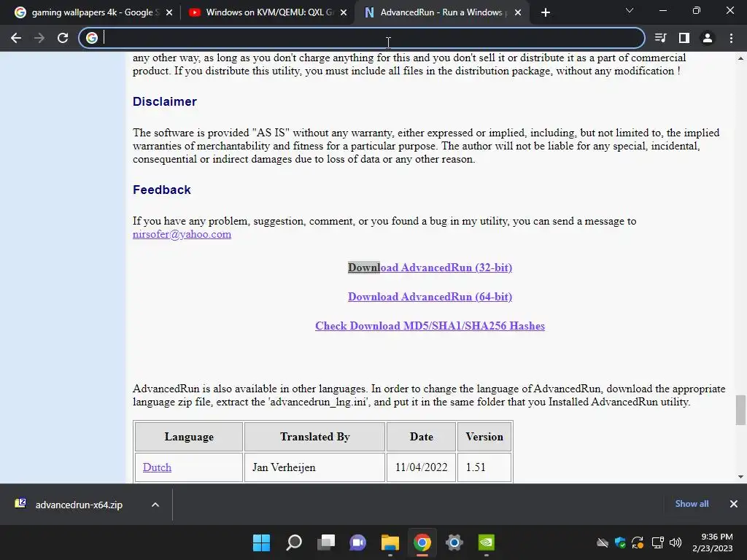
Task: Toggle the browser side panel
Action: click(x=684, y=38)
